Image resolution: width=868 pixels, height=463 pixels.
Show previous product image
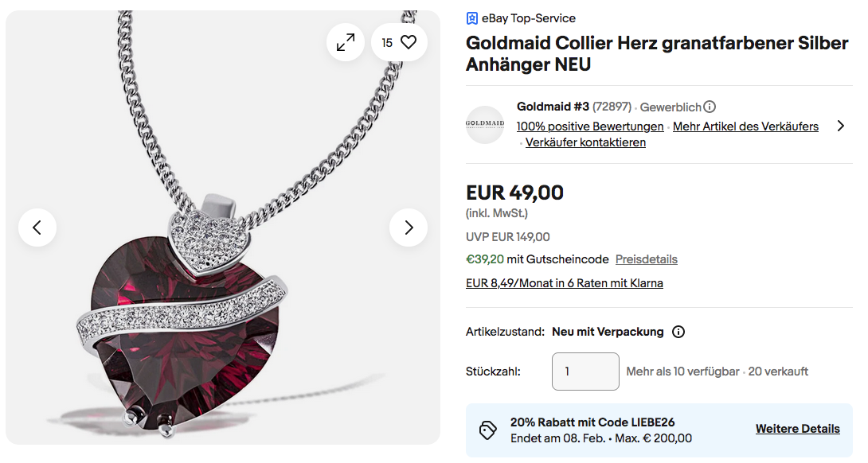point(37,228)
